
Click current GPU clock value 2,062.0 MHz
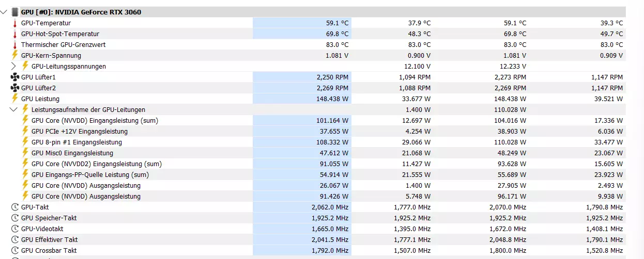point(330,207)
